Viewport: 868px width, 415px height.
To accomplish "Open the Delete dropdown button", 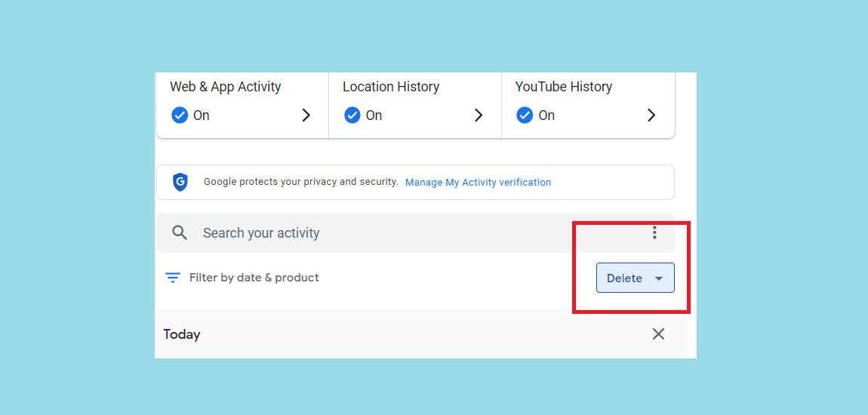I will coord(636,278).
